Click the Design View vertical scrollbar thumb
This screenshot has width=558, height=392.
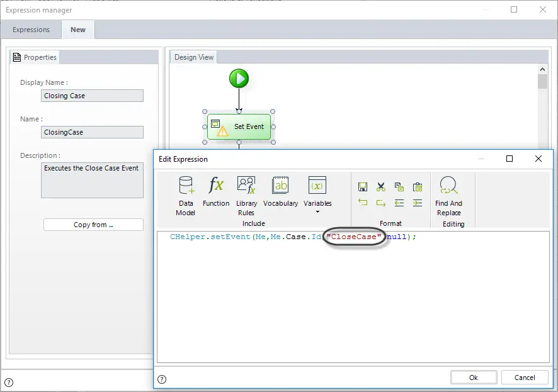[x=542, y=81]
